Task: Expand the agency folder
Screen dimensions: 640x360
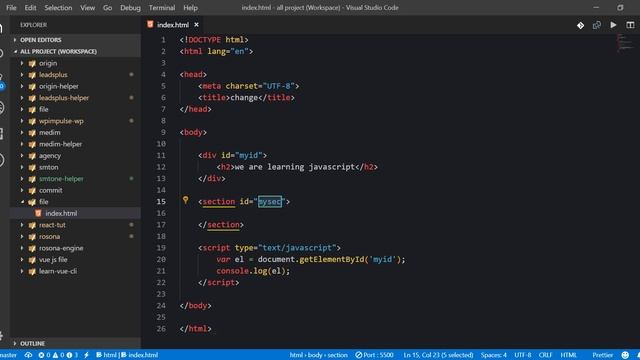Action: point(76,156)
